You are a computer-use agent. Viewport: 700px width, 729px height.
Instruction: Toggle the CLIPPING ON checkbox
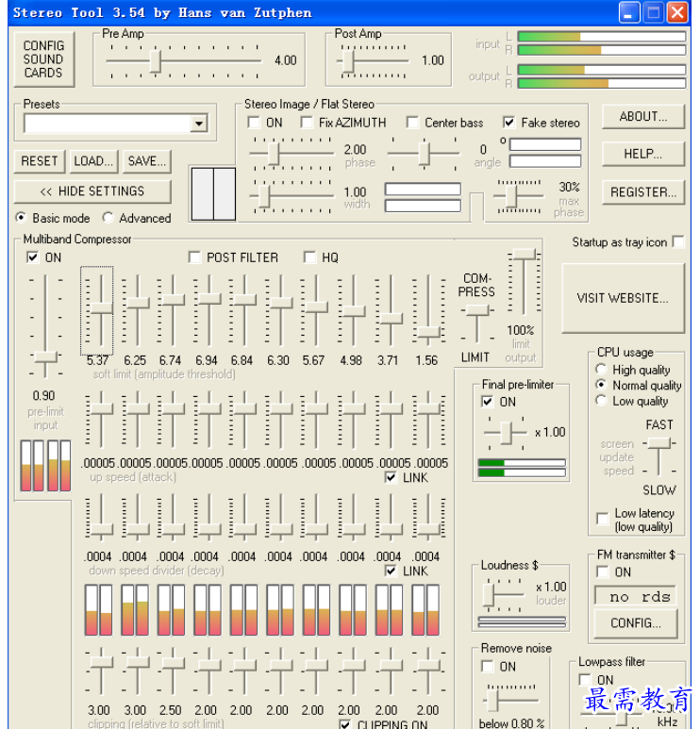click(344, 724)
